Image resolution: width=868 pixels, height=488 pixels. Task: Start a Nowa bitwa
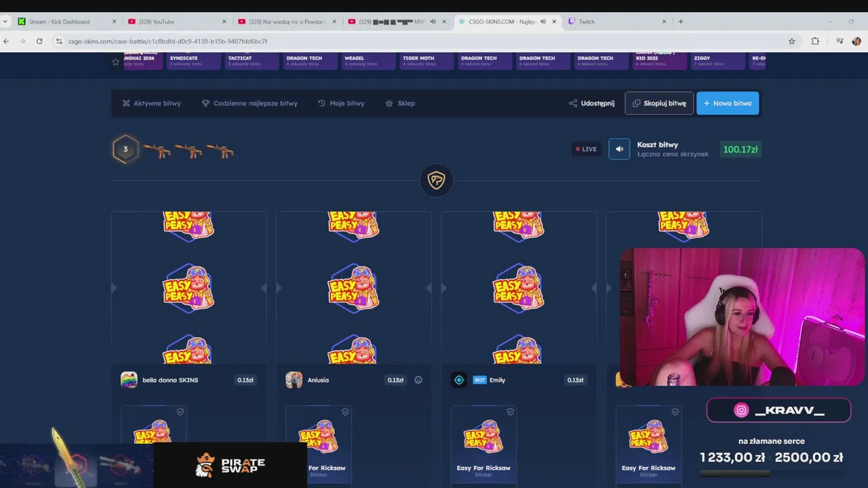click(728, 103)
